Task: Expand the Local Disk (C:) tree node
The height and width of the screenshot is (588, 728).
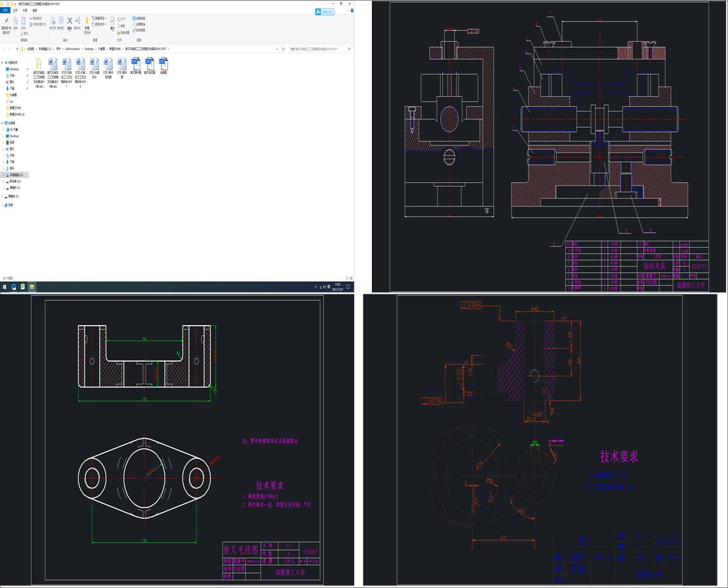Action: (x=3, y=175)
